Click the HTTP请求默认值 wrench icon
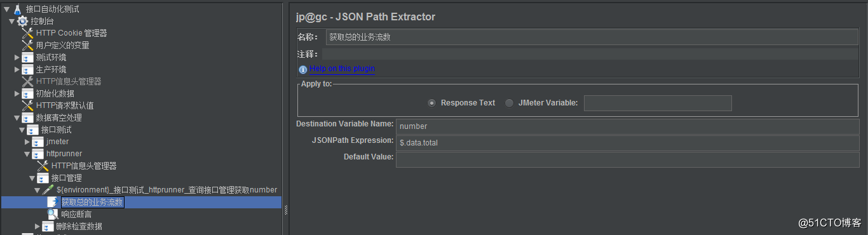This screenshot has width=868, height=235. [28, 105]
